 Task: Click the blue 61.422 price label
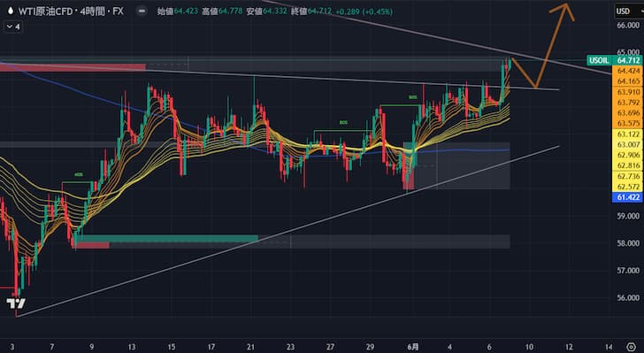627,197
